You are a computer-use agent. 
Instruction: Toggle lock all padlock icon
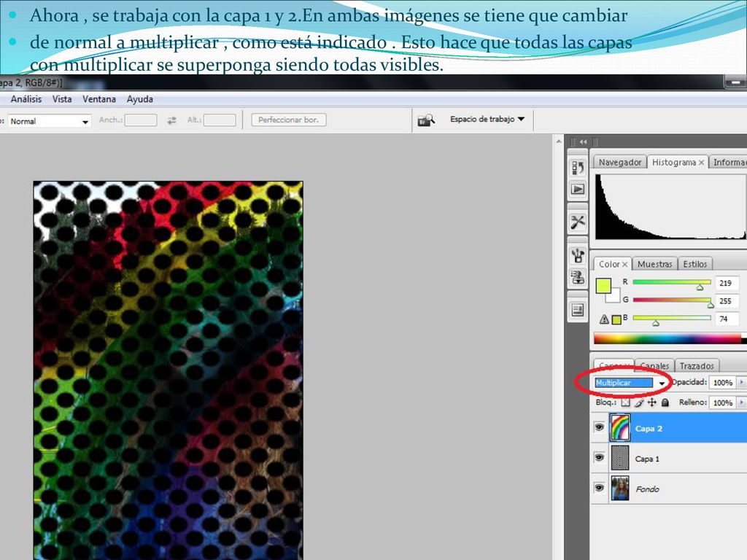click(x=665, y=402)
